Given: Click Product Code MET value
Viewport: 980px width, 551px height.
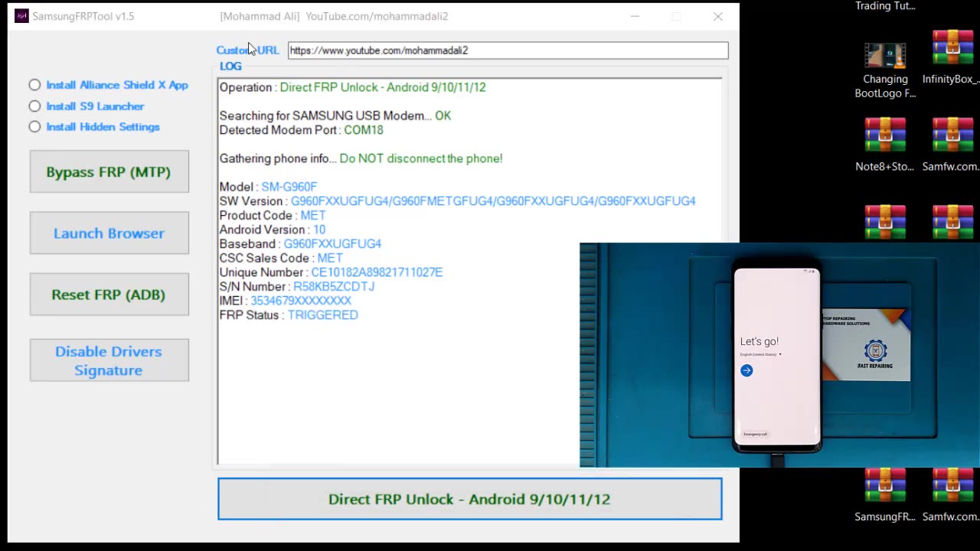Looking at the screenshot, I should pos(312,216).
